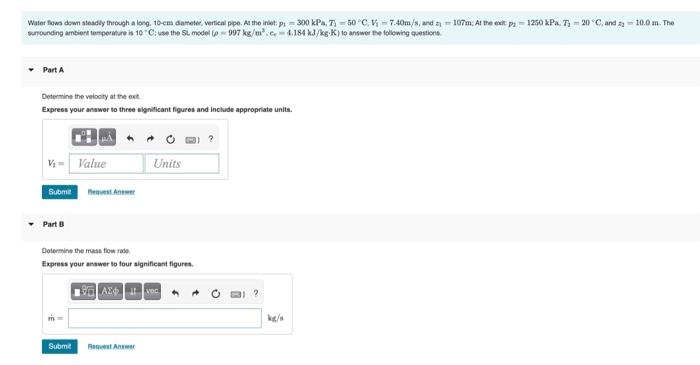Select text 'Determine the mass flow rate.'
This screenshot has height=365, width=700.
pyautogui.click(x=86, y=251)
